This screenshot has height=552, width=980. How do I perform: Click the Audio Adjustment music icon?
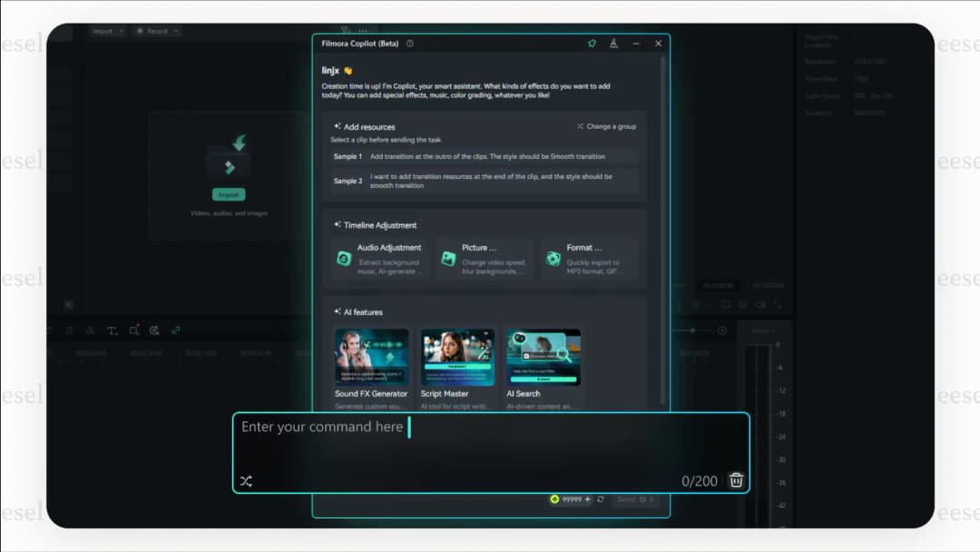[x=344, y=258]
